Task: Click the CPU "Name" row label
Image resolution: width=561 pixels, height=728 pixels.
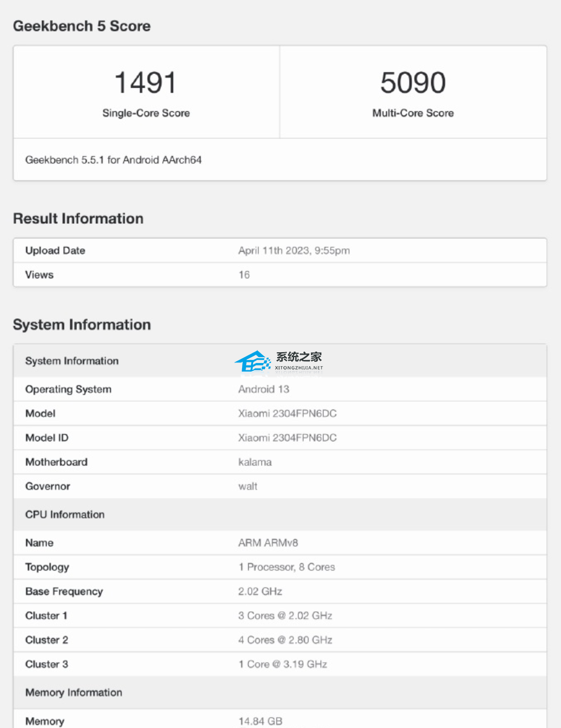Action: (x=39, y=543)
